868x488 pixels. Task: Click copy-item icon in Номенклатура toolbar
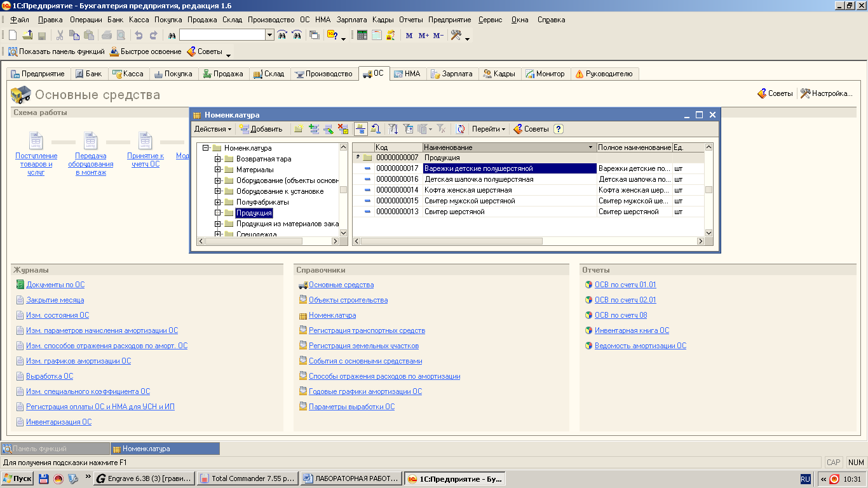[x=313, y=129]
